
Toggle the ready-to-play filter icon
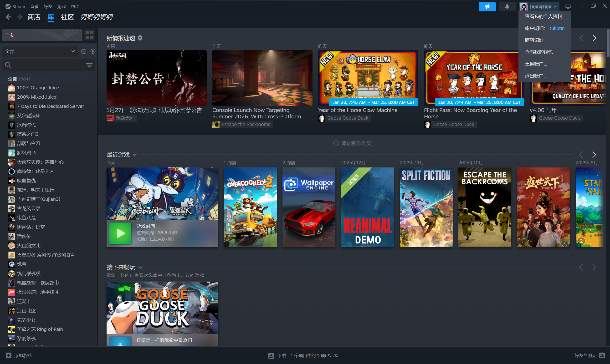[93, 51]
